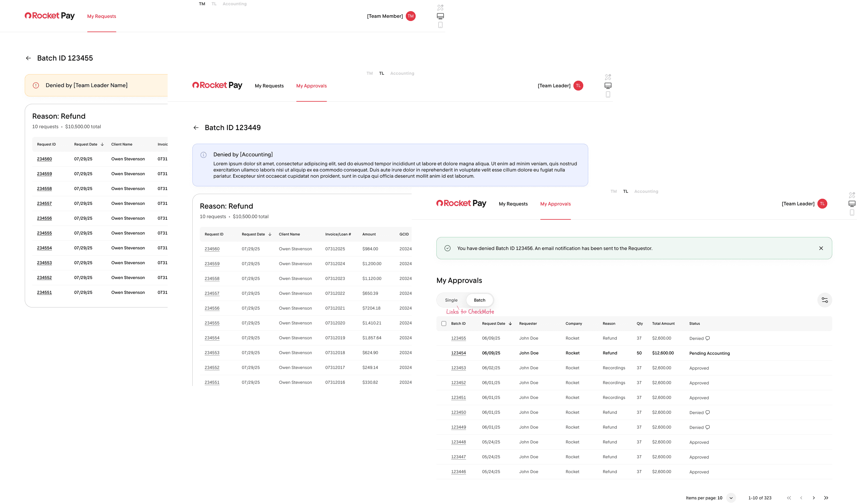Click comment bubble icon on batch 123449 row
This screenshot has width=857, height=504.
click(707, 427)
